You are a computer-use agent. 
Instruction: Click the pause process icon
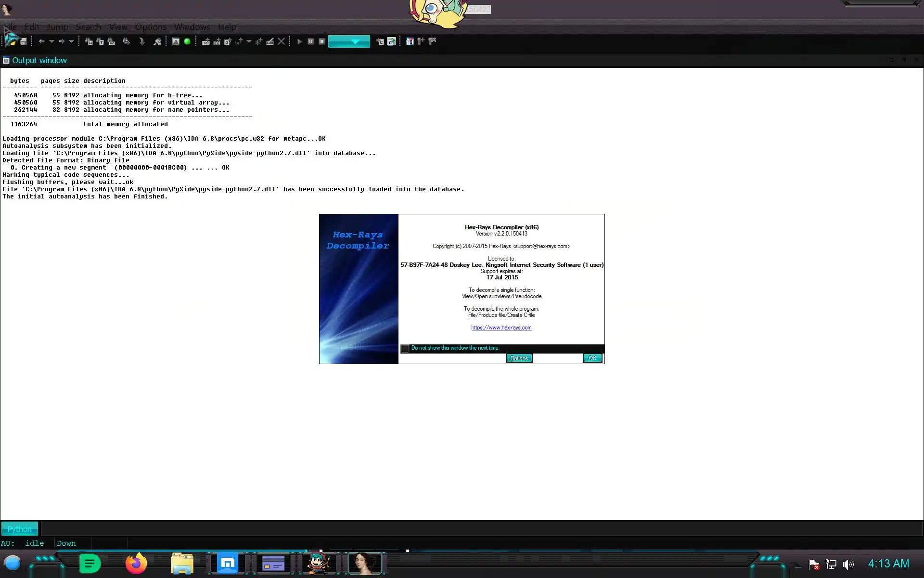pyautogui.click(x=311, y=41)
